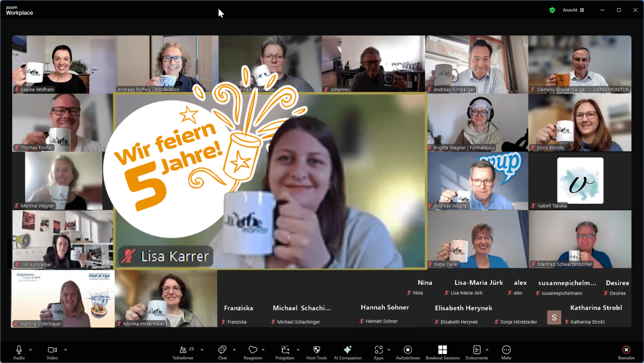
Task: Toggle microphone with Audio button
Action: coord(19,350)
